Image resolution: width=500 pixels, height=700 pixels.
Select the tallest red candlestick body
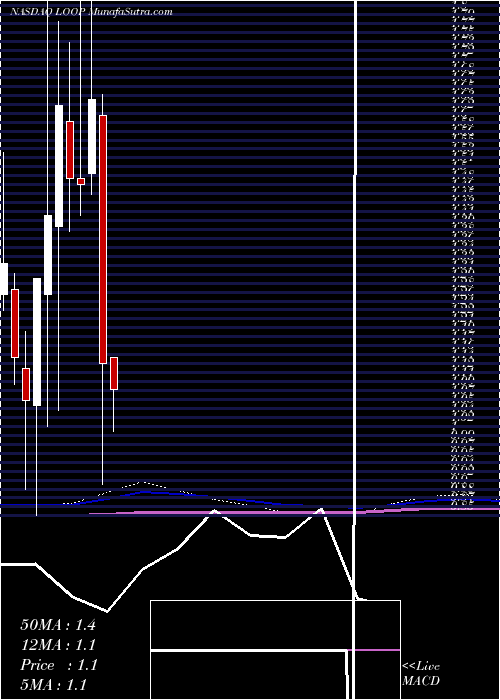click(x=103, y=239)
